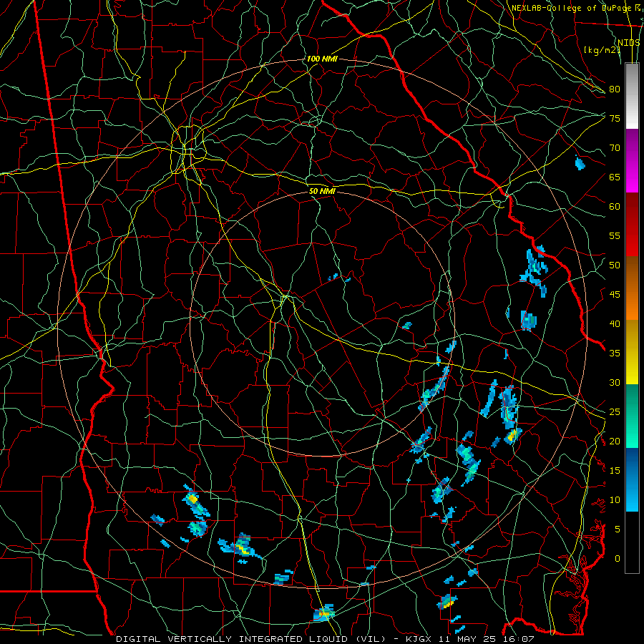Click the 100 NMI range ring label
The image size is (644, 644).
[x=322, y=59]
